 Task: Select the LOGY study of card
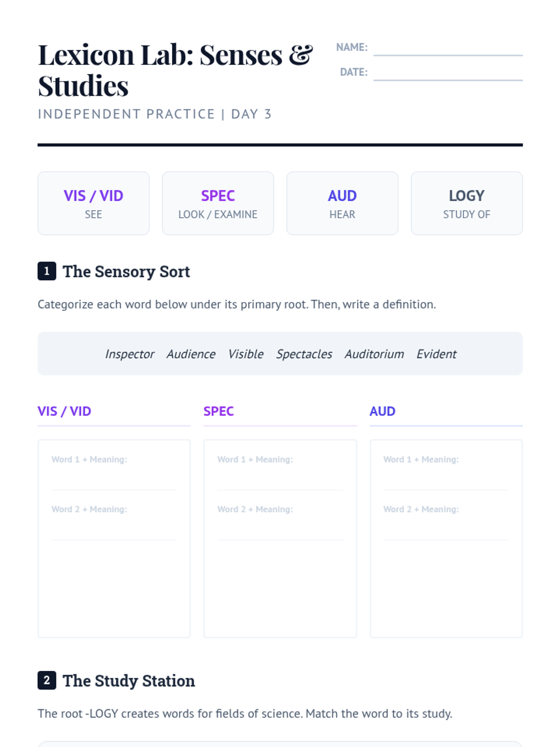tap(467, 203)
